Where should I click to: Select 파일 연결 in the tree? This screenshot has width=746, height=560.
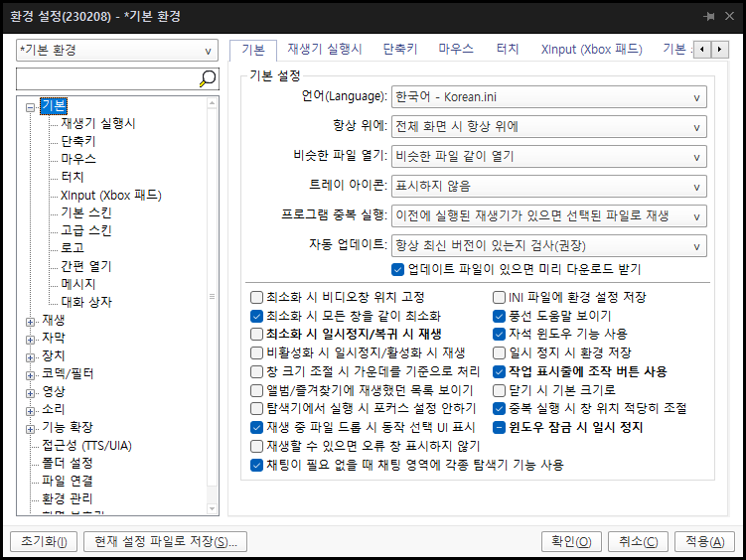[x=68, y=481]
